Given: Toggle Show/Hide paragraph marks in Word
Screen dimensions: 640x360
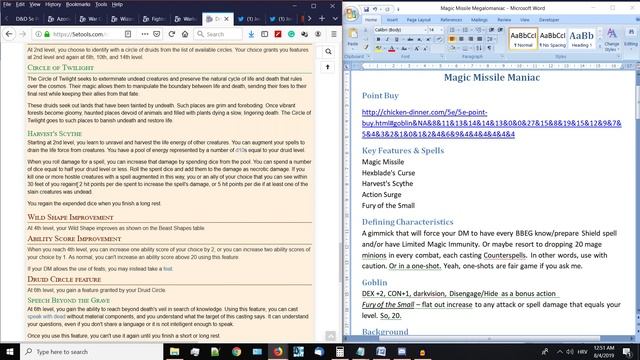Looking at the screenshot, I should coord(490,49).
